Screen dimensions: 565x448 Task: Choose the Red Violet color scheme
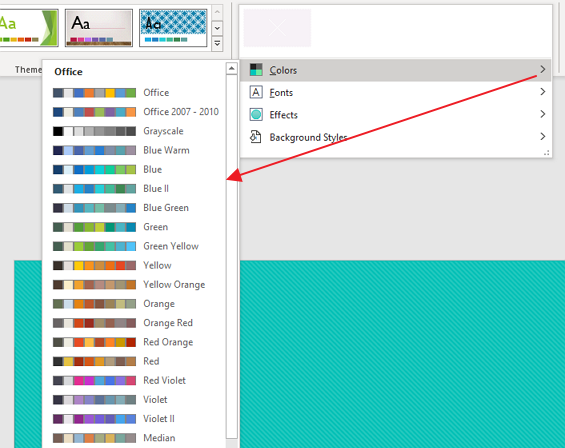(136, 380)
